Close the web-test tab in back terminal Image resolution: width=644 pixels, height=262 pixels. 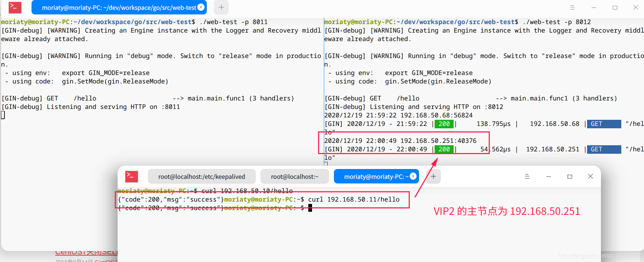pos(201,7)
